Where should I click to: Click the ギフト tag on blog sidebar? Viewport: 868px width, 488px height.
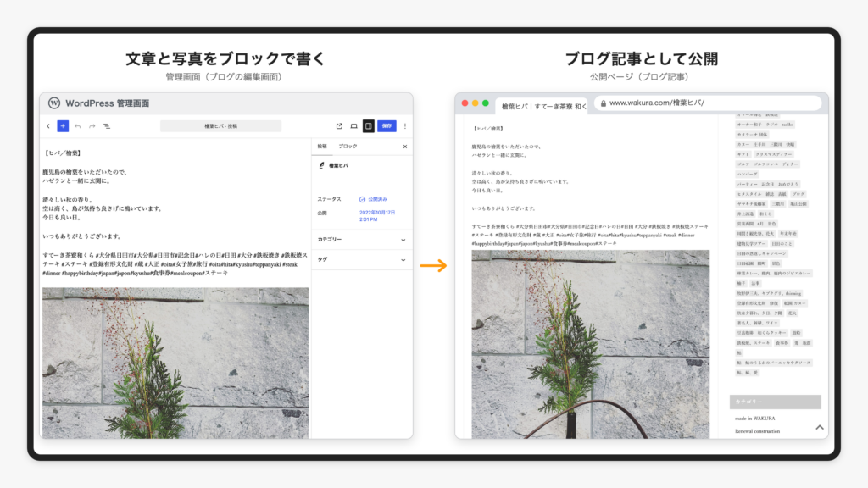743,154
